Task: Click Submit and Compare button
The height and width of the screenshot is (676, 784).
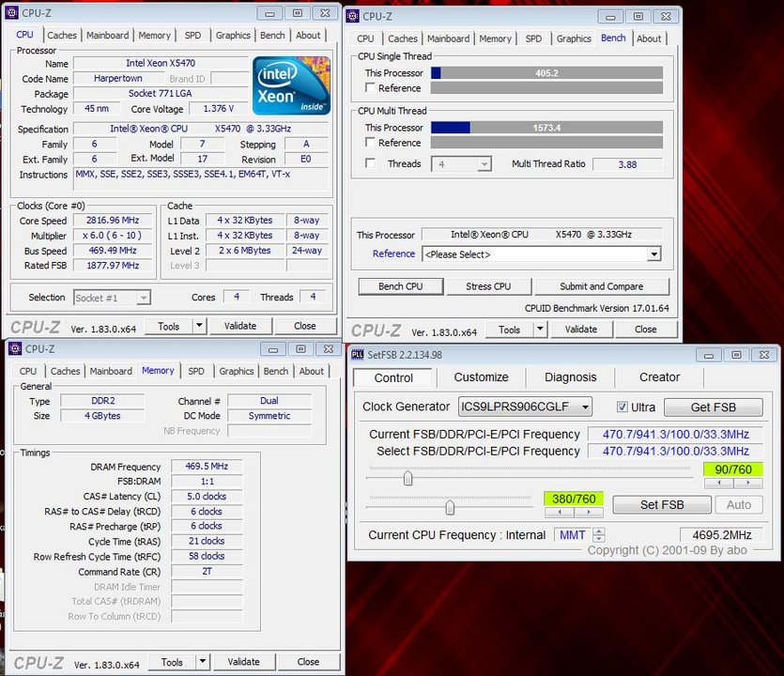Action: pyautogui.click(x=602, y=286)
